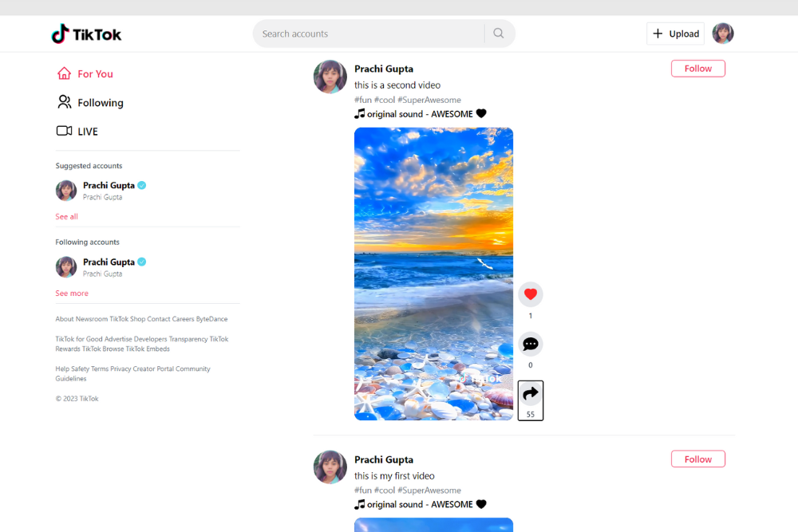Open Prachi Gupta under Suggested accounts

(109, 186)
